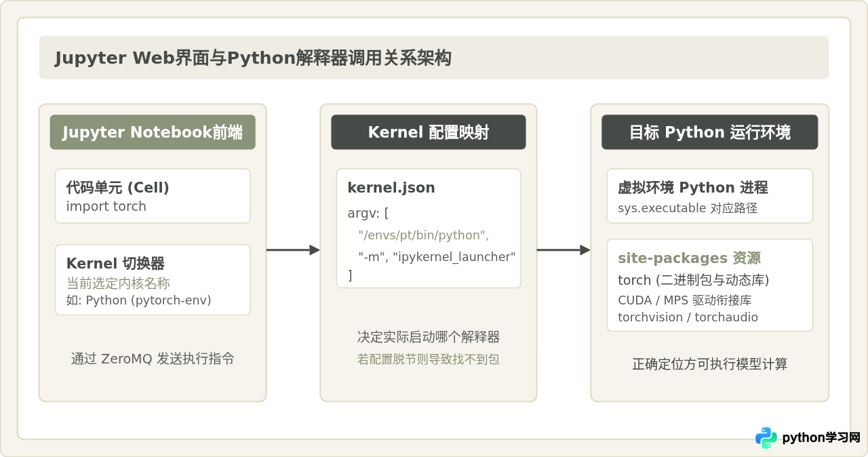The height and width of the screenshot is (457, 868).
Task: Click the Kernel 切换器 heading
Action: [x=115, y=264]
